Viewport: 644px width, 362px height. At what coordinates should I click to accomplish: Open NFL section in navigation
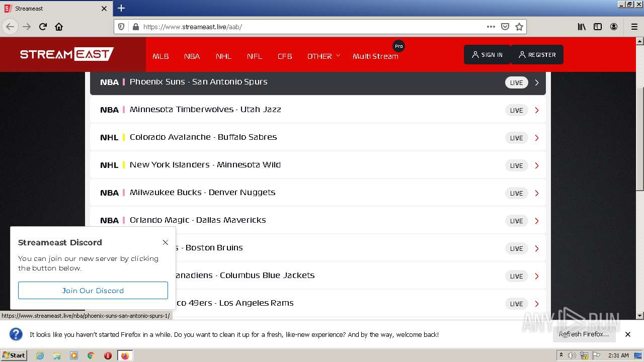coord(255,56)
